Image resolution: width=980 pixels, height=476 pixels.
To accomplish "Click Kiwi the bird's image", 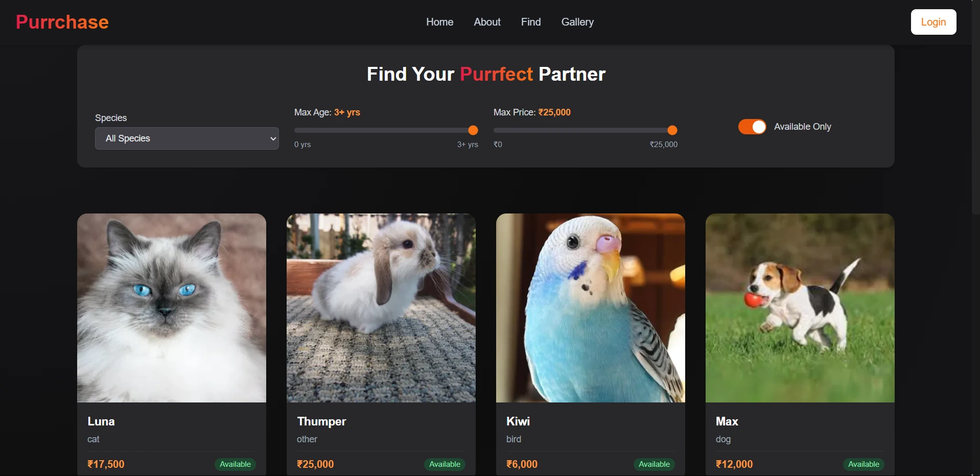I will pos(590,308).
